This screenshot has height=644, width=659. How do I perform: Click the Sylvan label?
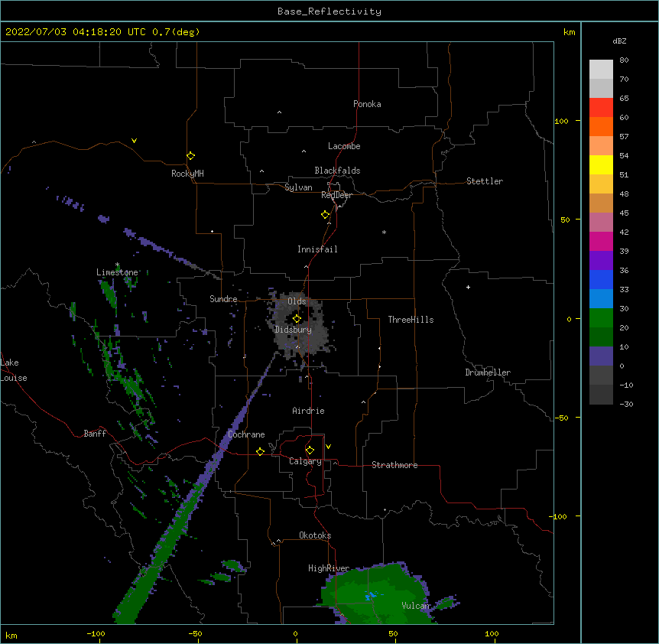[x=298, y=187]
